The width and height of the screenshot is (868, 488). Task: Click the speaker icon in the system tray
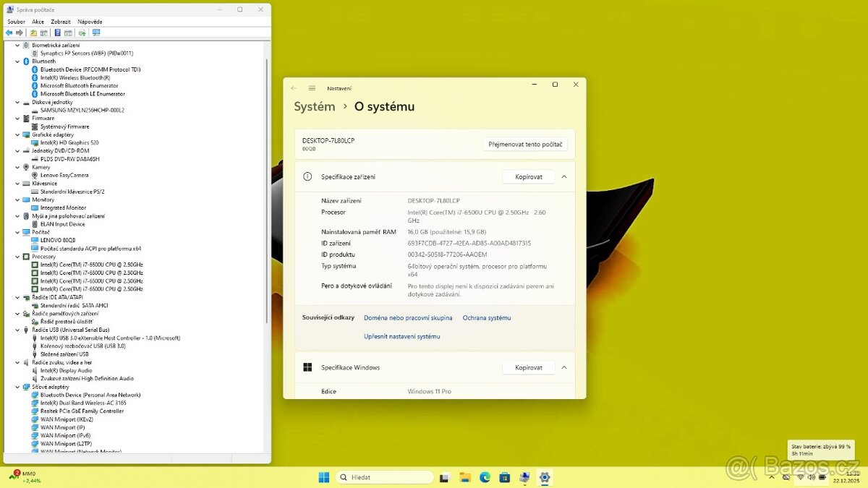click(811, 477)
